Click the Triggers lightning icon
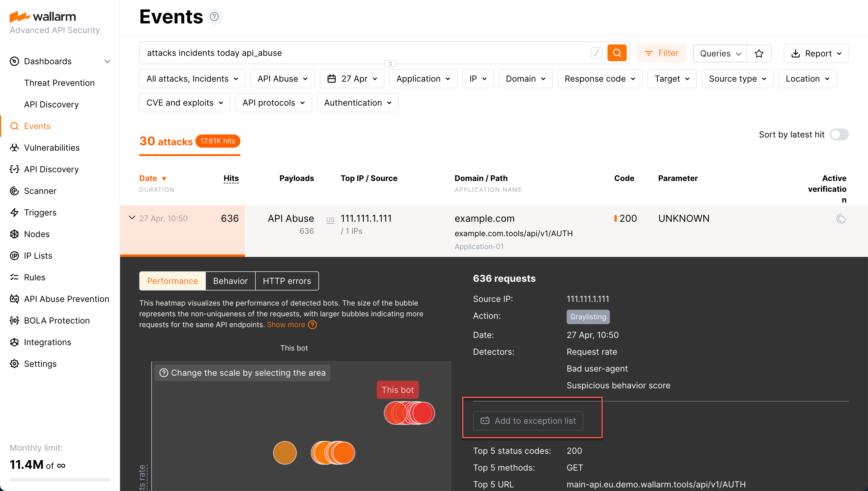 coord(14,212)
